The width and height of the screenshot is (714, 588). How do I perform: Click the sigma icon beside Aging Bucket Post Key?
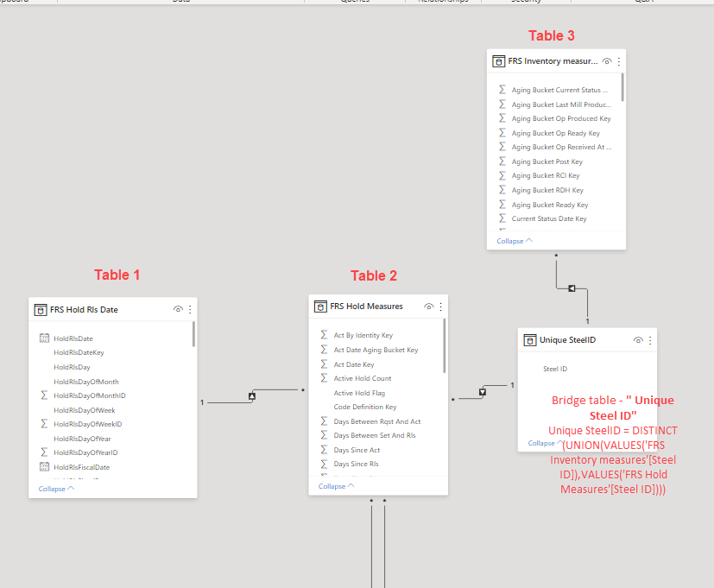click(x=502, y=161)
